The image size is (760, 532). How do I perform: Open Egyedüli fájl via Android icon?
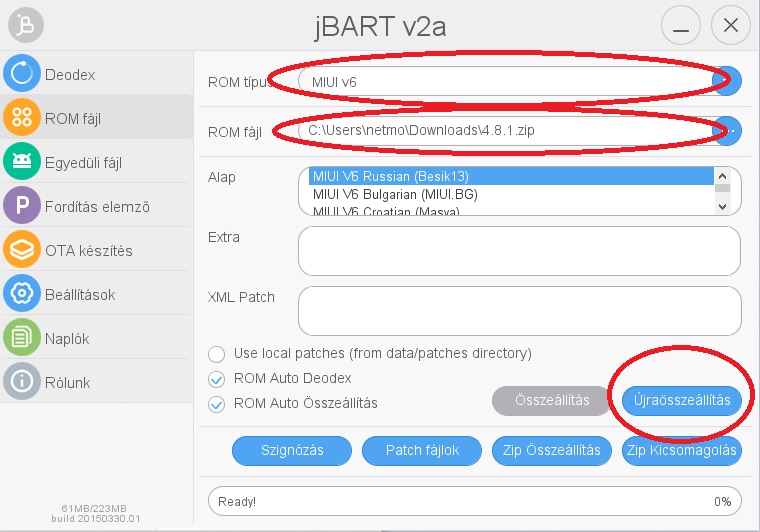click(21, 162)
